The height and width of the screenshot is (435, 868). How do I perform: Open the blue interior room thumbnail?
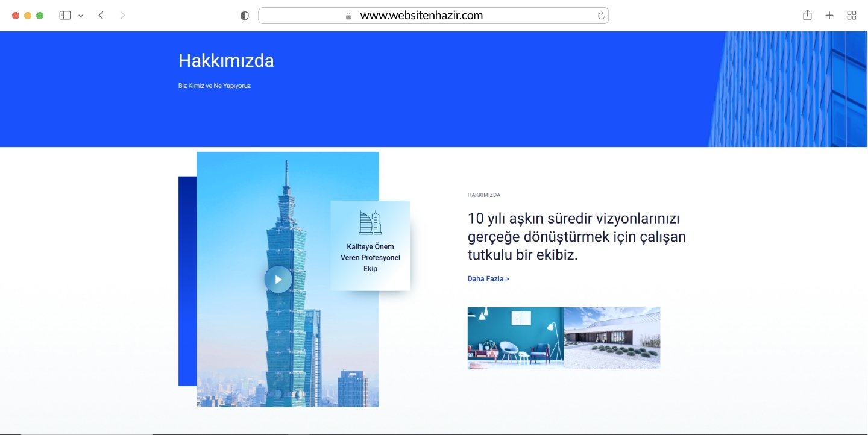pyautogui.click(x=516, y=338)
